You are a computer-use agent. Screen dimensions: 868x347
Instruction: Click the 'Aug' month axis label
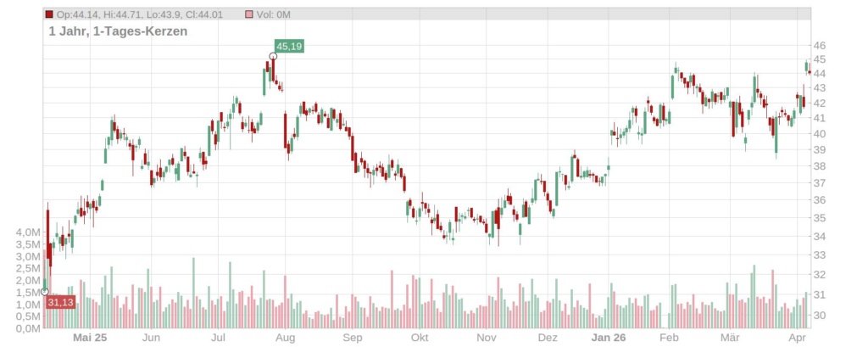tap(285, 337)
